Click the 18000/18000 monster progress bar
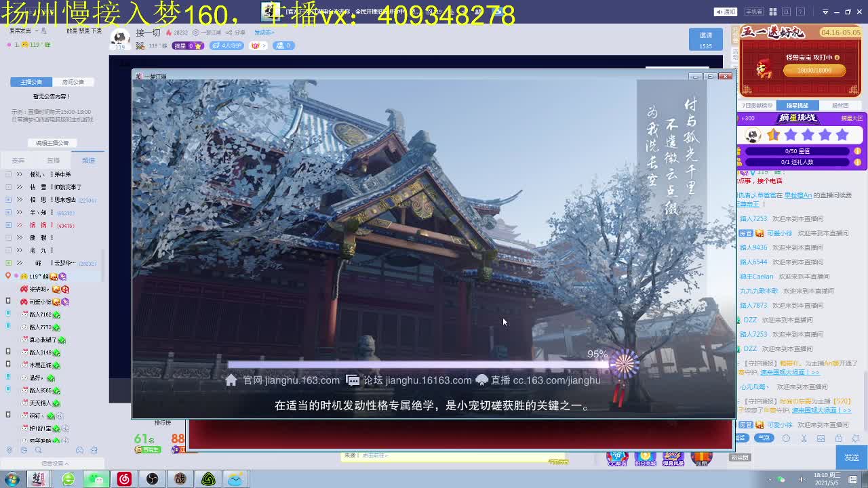 tap(814, 70)
